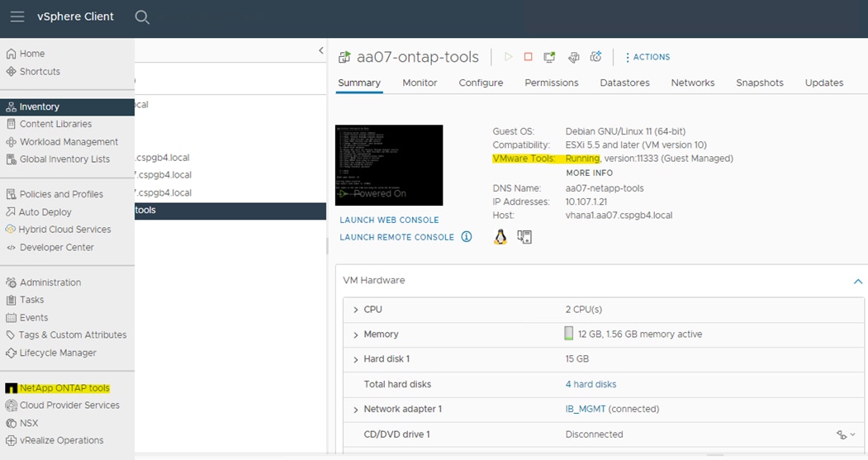Open Cloud Provider Services

click(69, 405)
